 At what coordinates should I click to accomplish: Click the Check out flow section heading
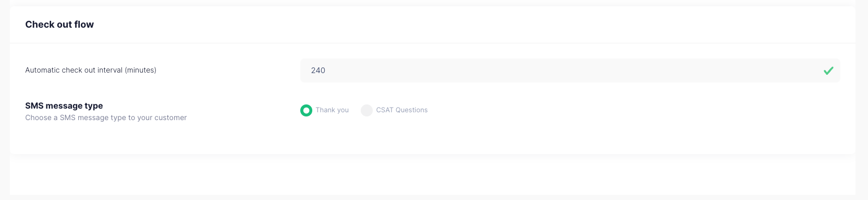click(x=59, y=25)
